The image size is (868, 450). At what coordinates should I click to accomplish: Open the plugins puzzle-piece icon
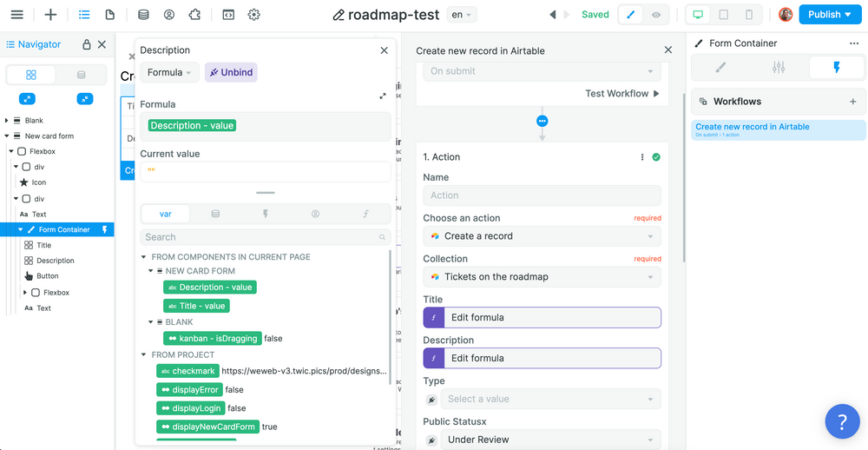[x=194, y=15]
